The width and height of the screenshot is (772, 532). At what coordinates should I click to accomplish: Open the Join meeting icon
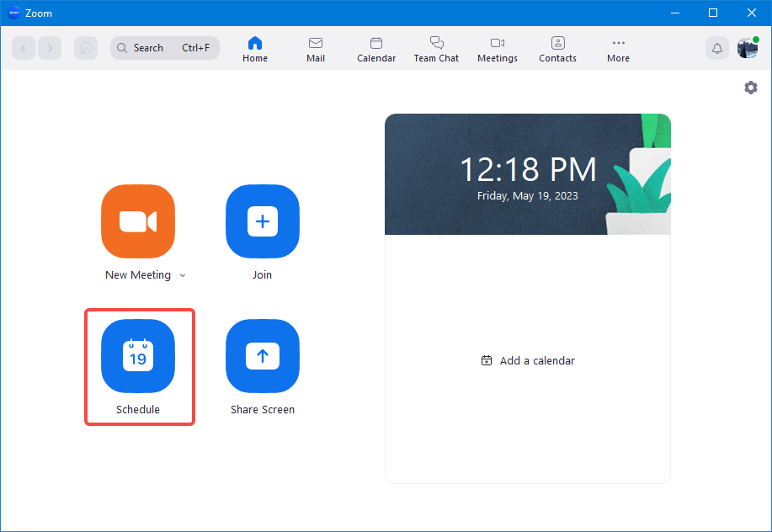tap(262, 221)
